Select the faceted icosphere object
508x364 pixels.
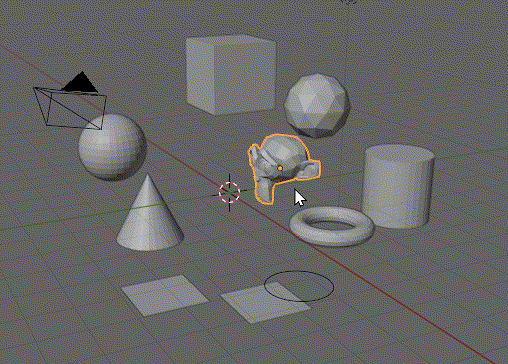coord(317,106)
